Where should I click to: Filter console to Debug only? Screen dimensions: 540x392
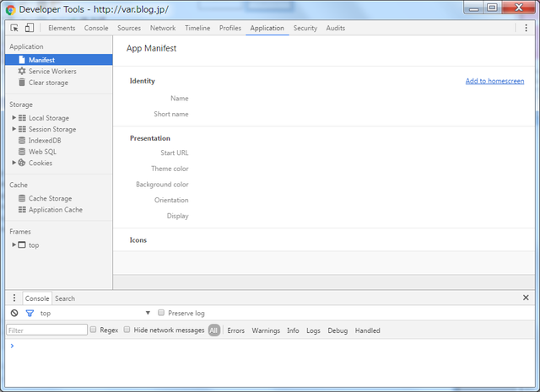[x=337, y=330]
